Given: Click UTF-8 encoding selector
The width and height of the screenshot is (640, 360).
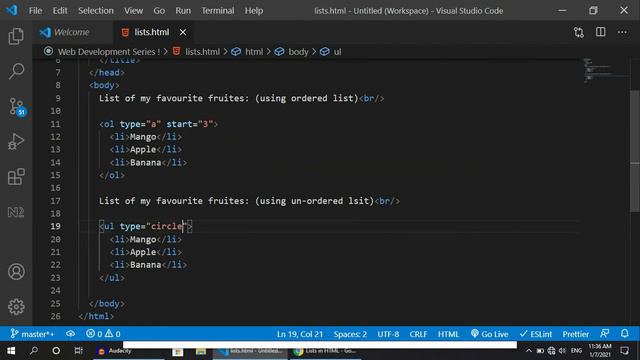Looking at the screenshot, I should click(388, 334).
